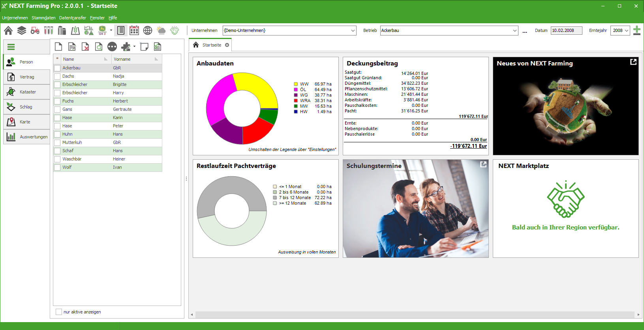The image size is (644, 330).
Task: Open the calendar icon in toolbar
Action: point(134,30)
